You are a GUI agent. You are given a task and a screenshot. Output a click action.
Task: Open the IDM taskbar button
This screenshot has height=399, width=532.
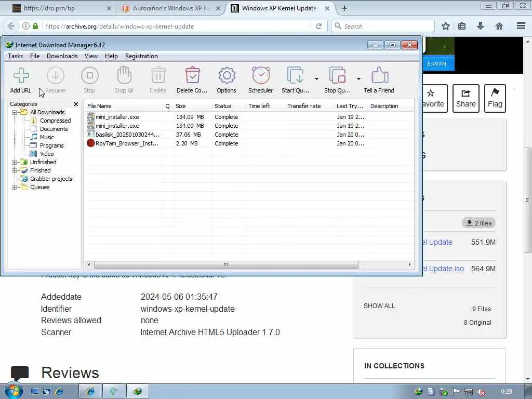[137, 391]
